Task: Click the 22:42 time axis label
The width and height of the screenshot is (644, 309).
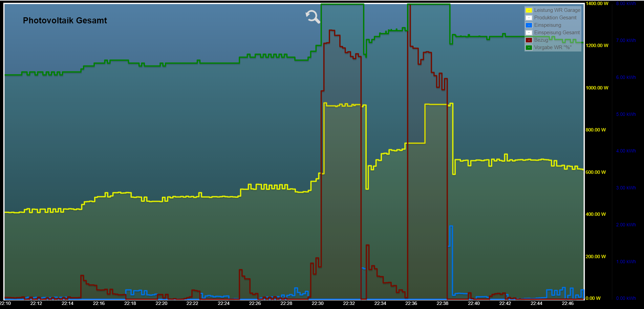Action: point(505,303)
